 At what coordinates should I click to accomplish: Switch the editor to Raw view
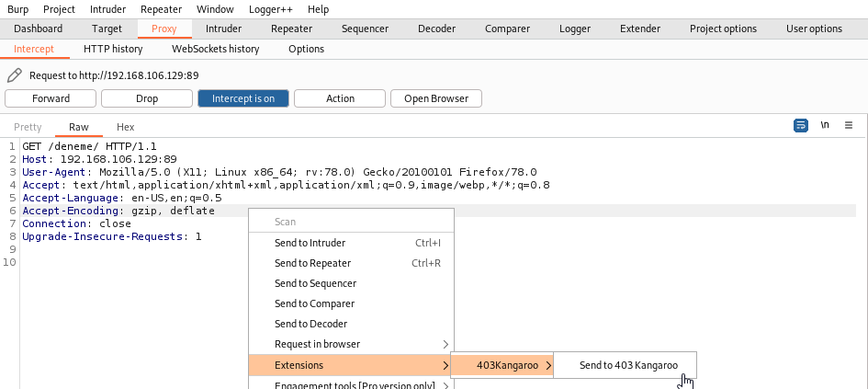tap(79, 127)
